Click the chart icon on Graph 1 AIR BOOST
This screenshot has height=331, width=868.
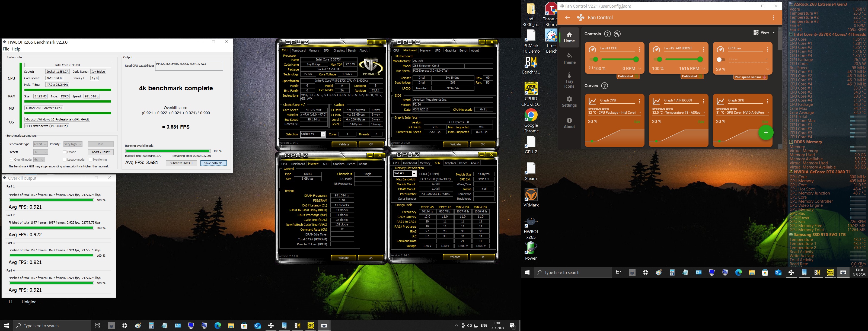(x=656, y=101)
